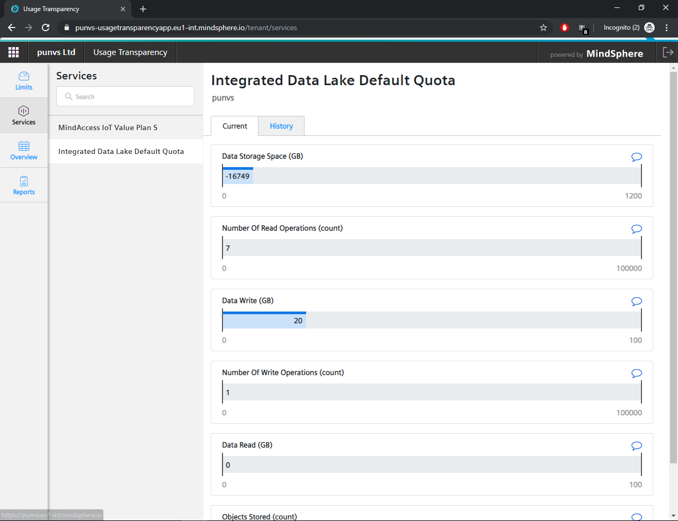The image size is (678, 521).
Task: Click the punvs Ltd header label
Action: [56, 52]
